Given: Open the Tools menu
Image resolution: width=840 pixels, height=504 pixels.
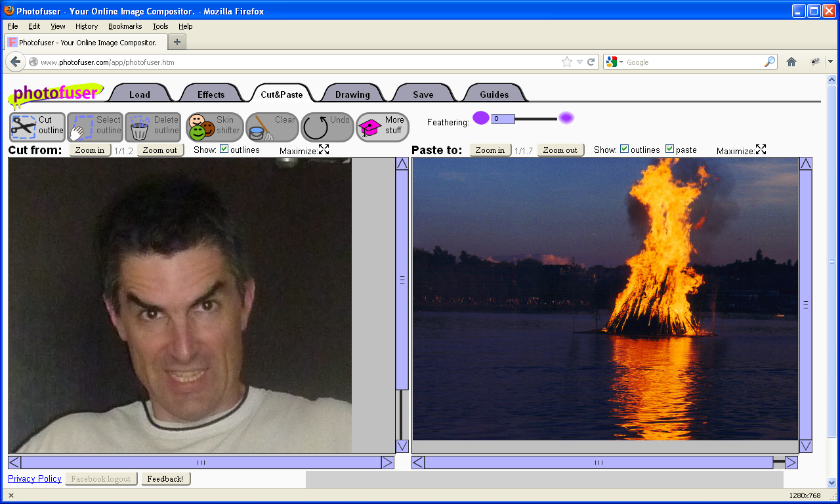Looking at the screenshot, I should (160, 26).
